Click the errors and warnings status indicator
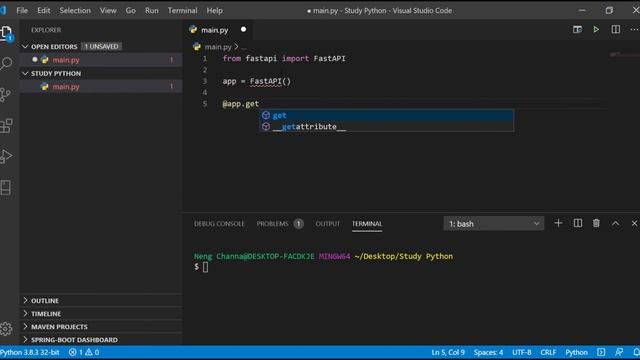Viewport: 640px width, 360px height. click(84, 352)
